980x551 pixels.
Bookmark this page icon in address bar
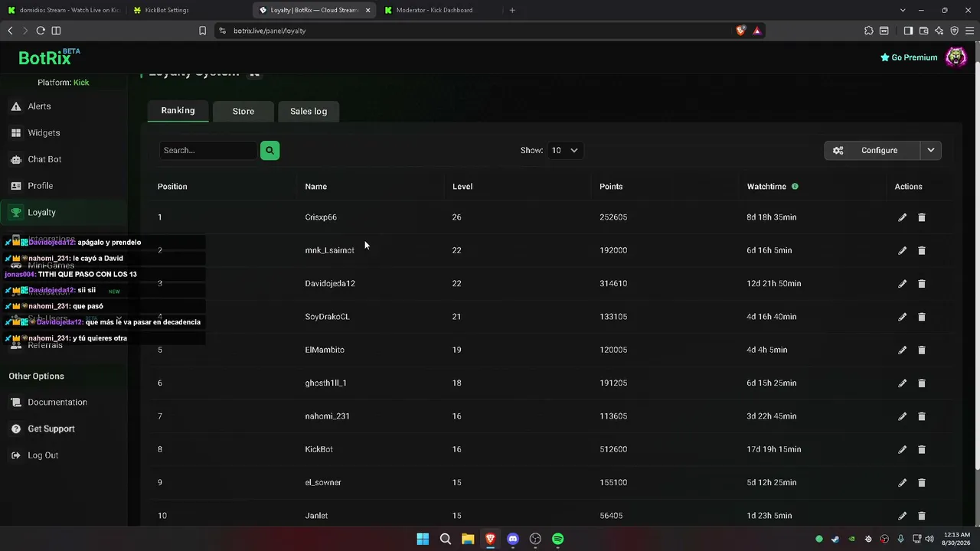pos(202,31)
